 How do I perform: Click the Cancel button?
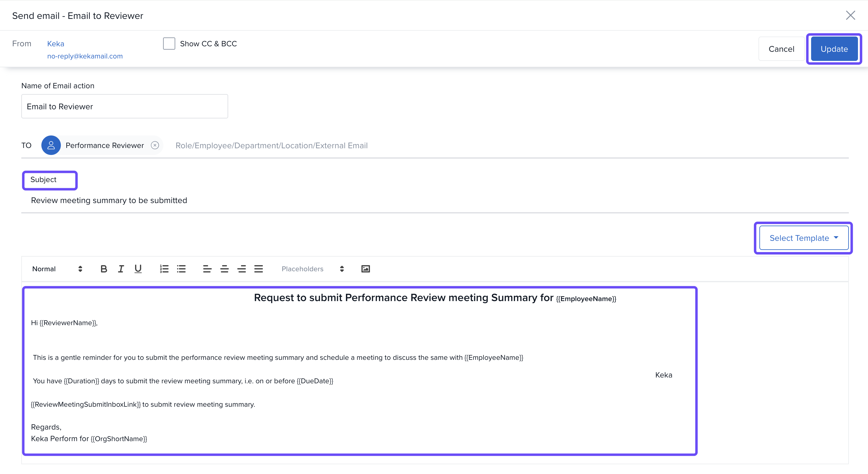781,49
